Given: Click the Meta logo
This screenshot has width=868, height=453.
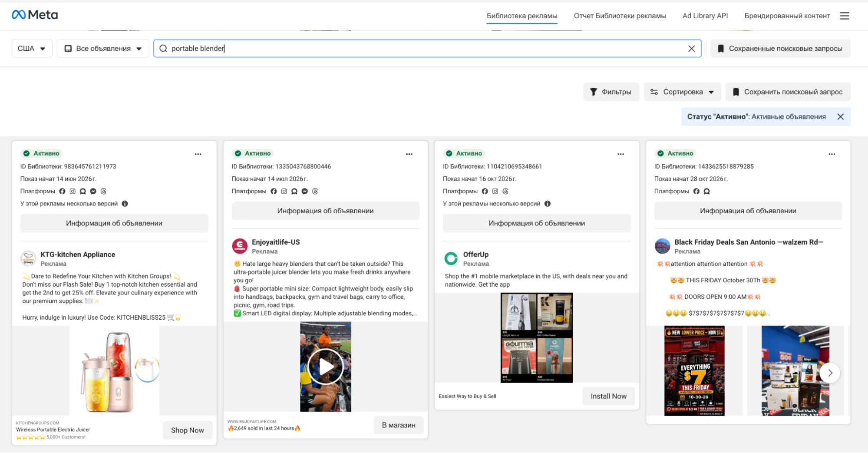Looking at the screenshot, I should 35,15.
